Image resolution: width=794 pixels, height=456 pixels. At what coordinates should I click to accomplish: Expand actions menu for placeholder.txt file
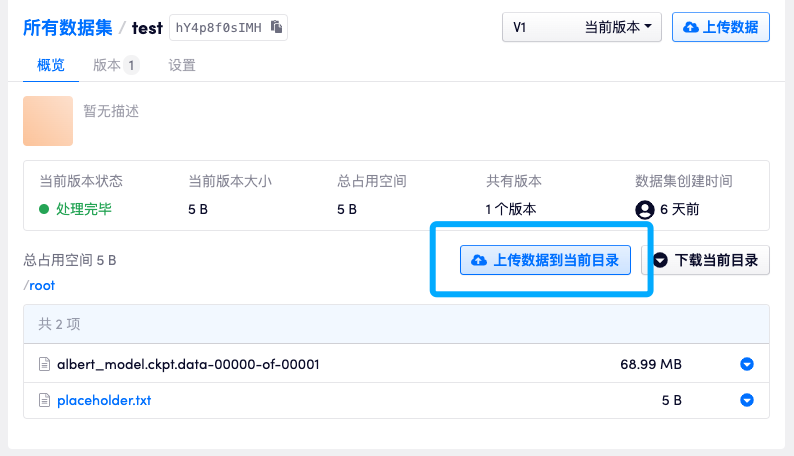pos(746,400)
